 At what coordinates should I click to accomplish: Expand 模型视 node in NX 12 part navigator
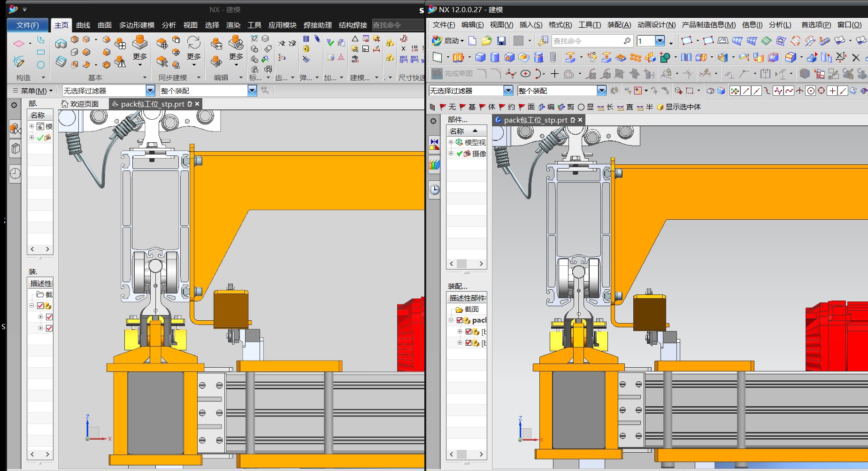coord(451,142)
